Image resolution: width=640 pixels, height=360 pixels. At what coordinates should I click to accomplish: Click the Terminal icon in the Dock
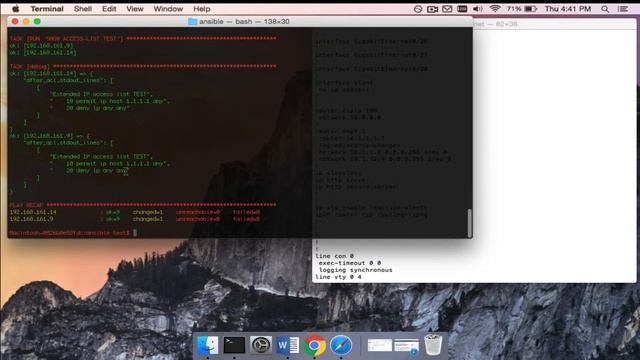(234, 345)
